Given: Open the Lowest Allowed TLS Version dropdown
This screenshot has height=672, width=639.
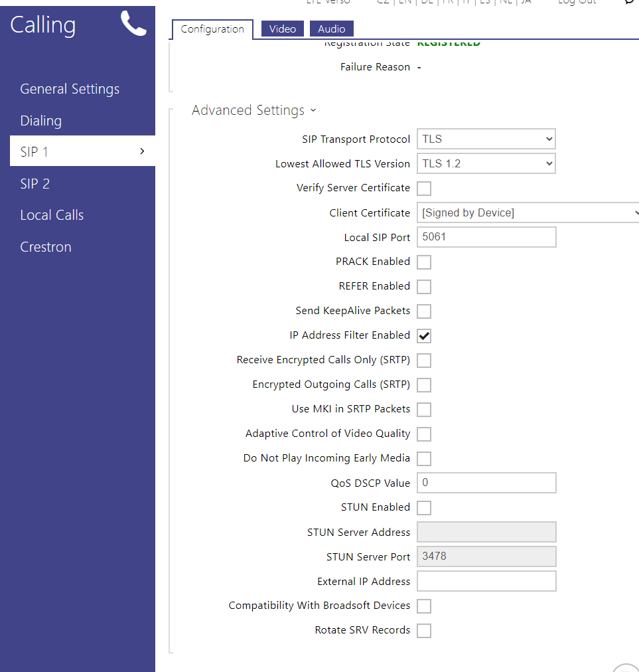Looking at the screenshot, I should [486, 163].
